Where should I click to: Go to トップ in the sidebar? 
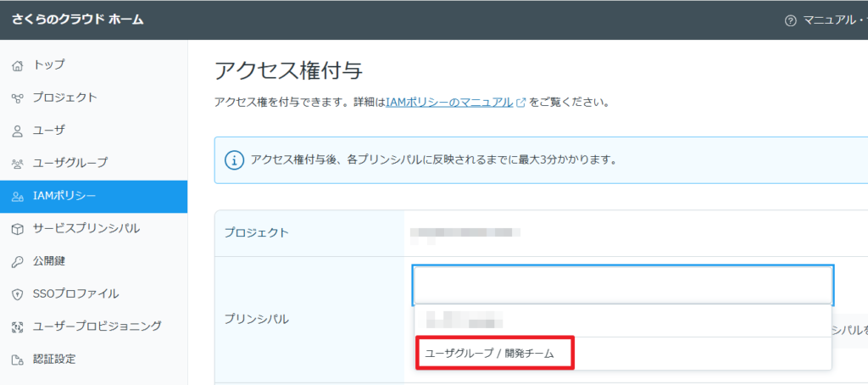tap(48, 64)
